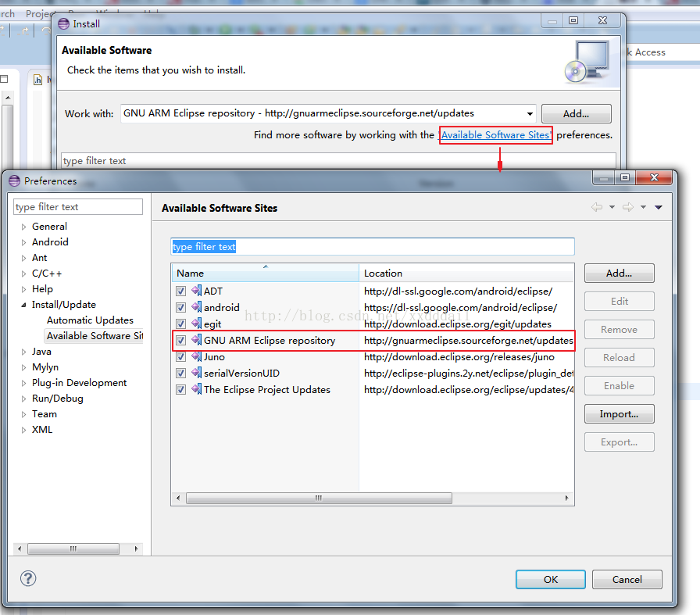
Task: Expand the General preferences node
Action: 23,227
